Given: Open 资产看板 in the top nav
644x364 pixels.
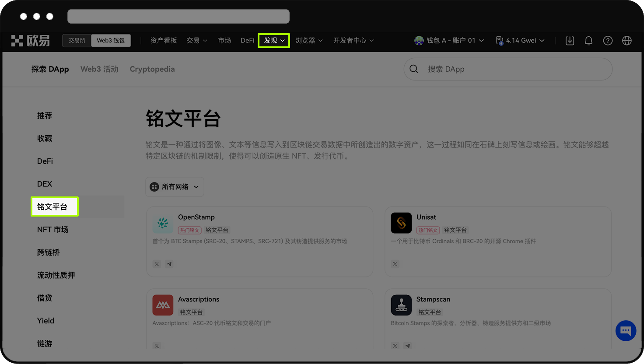Looking at the screenshot, I should 164,41.
